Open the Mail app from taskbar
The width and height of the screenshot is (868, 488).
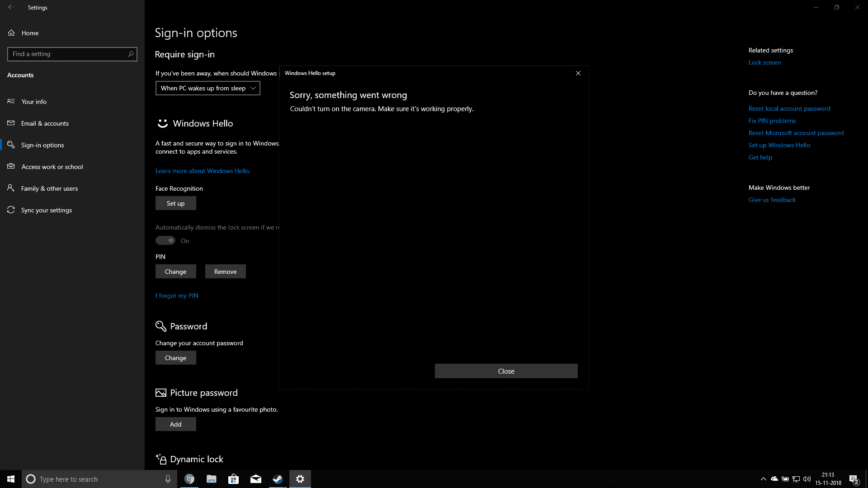(255, 479)
